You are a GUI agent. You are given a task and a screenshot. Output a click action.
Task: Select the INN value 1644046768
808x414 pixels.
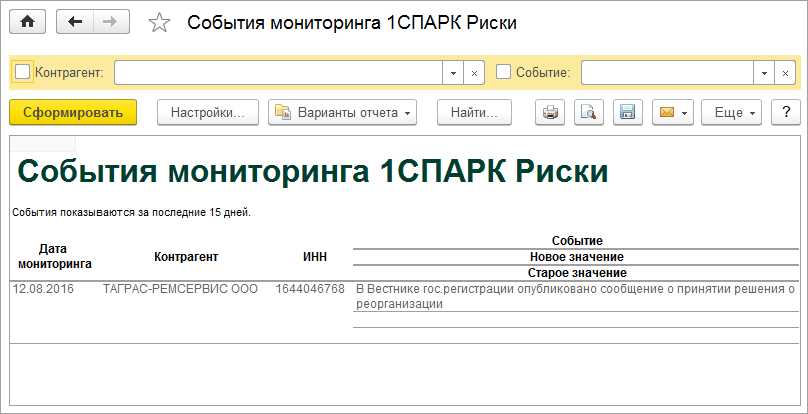coord(310,289)
